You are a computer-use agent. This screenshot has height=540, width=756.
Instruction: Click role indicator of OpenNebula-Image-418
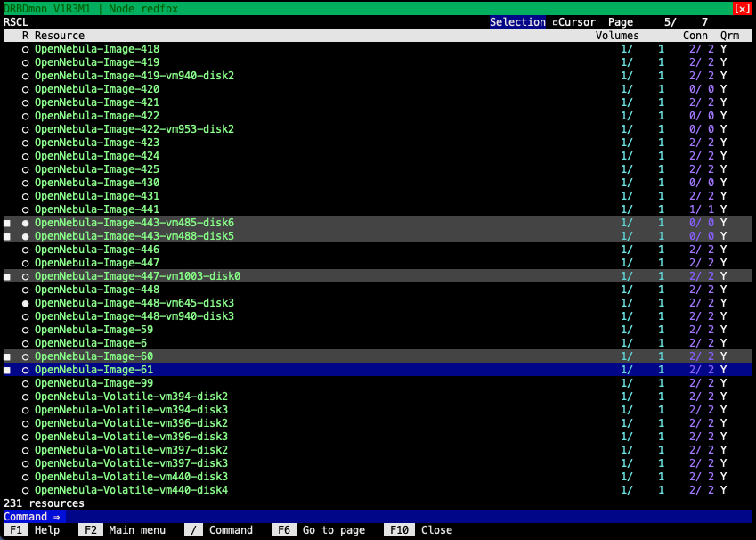(26, 49)
